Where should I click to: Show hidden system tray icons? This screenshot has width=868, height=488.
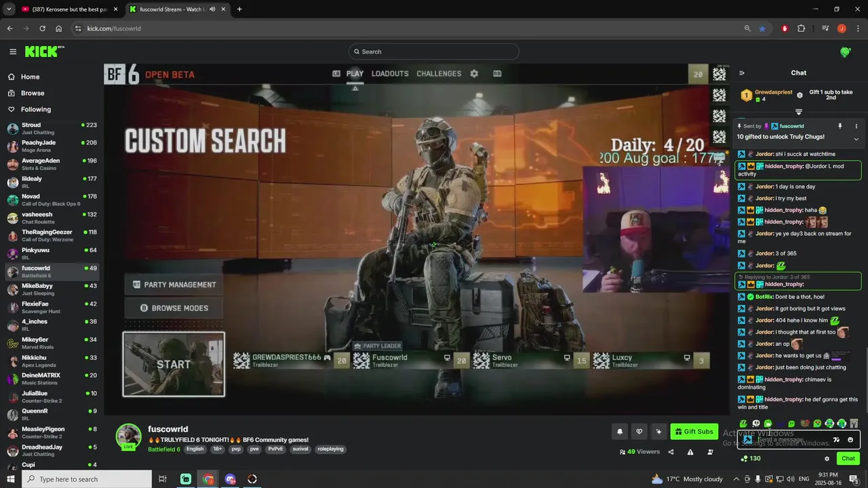click(736, 479)
